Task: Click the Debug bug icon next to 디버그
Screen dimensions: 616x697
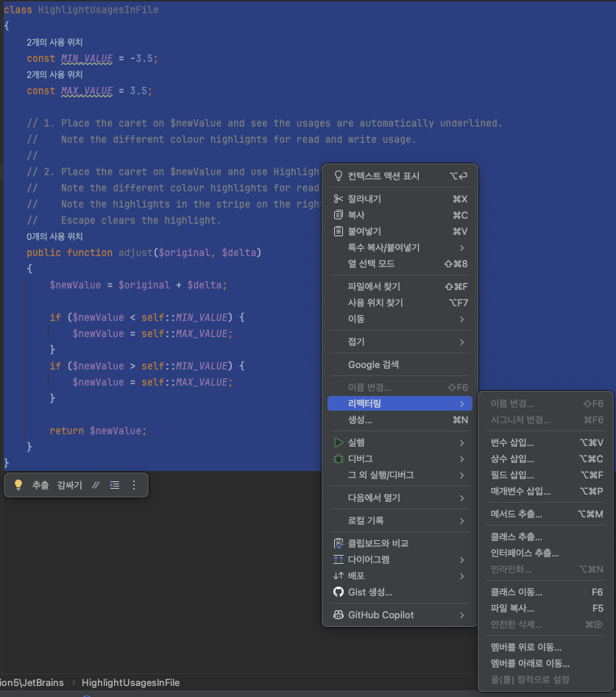Action: click(x=339, y=459)
